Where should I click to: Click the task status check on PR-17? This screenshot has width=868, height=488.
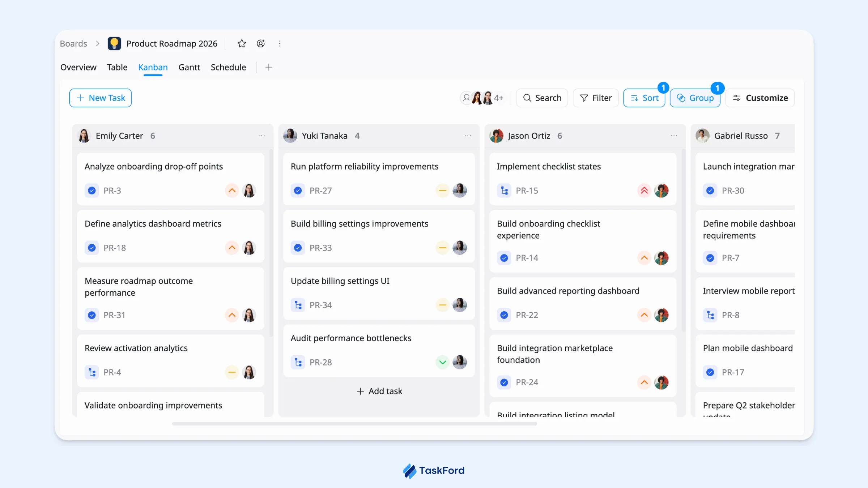point(710,372)
